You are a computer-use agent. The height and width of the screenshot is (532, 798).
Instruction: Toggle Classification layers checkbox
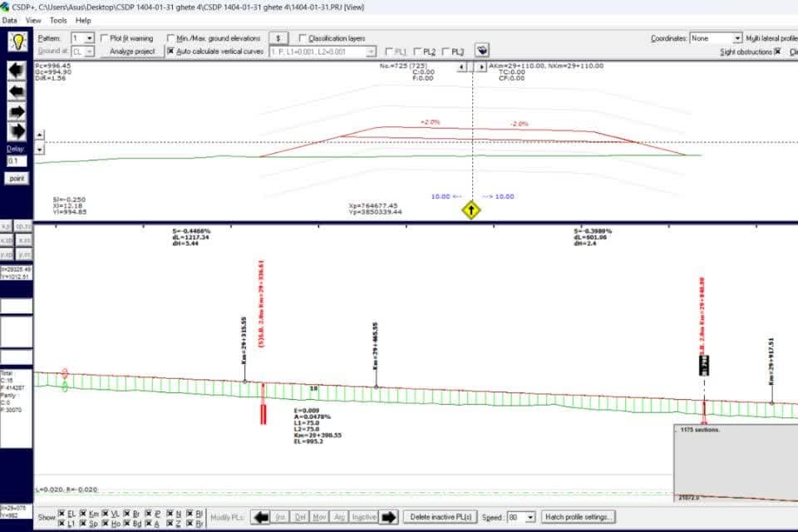coord(303,38)
